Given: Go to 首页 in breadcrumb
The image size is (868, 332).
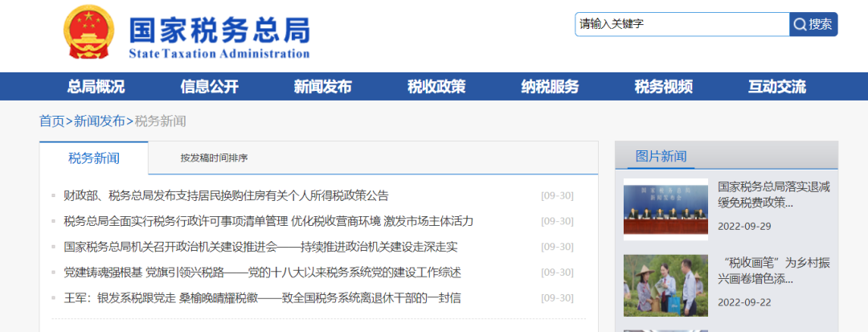Looking at the screenshot, I should 52,121.
